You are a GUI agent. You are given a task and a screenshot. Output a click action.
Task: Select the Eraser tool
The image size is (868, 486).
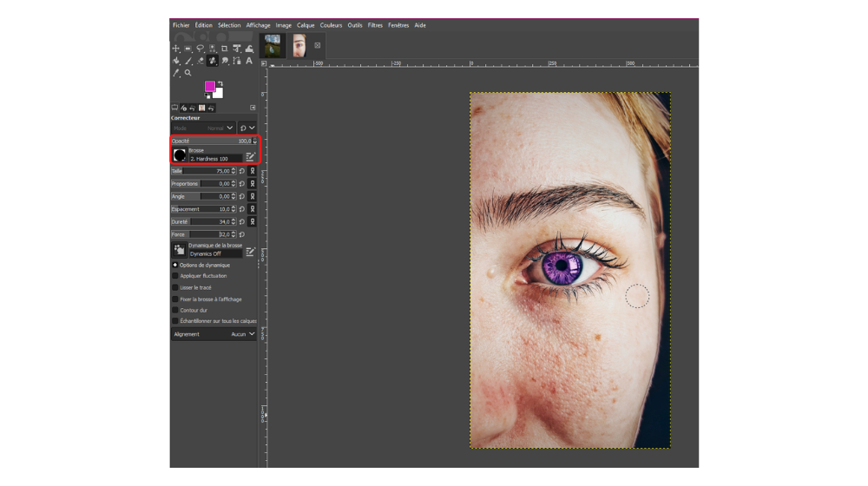click(201, 61)
